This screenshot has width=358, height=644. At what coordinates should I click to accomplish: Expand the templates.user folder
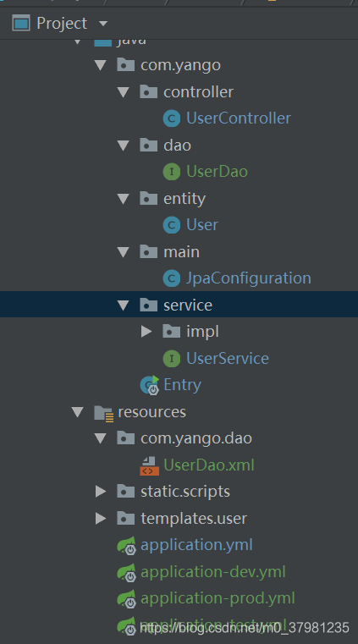coord(101,518)
